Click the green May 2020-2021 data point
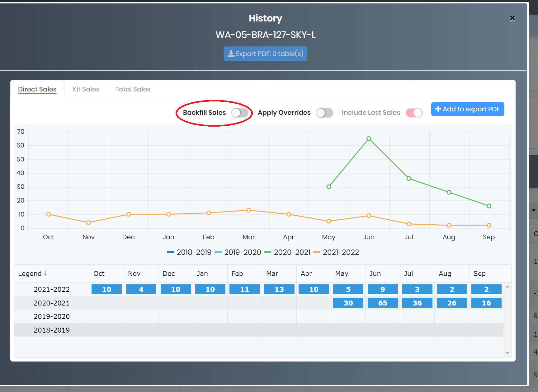Image resolution: width=538 pixels, height=392 pixels. pos(329,187)
